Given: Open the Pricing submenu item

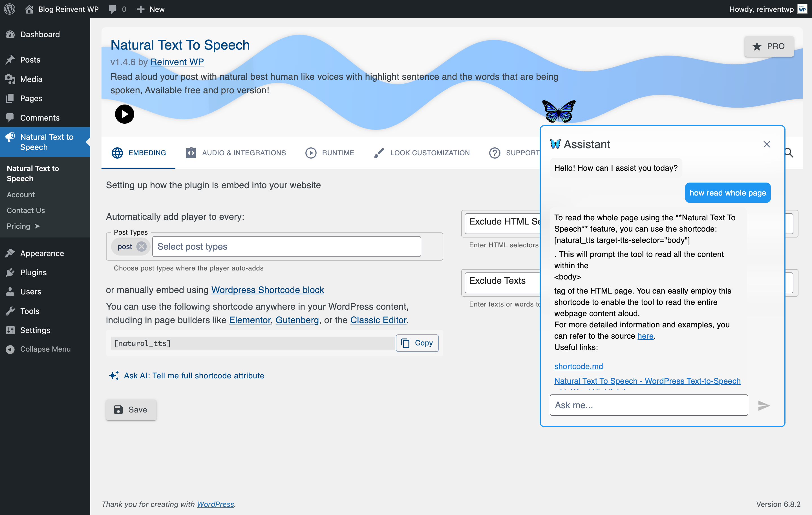Looking at the screenshot, I should click(x=23, y=226).
